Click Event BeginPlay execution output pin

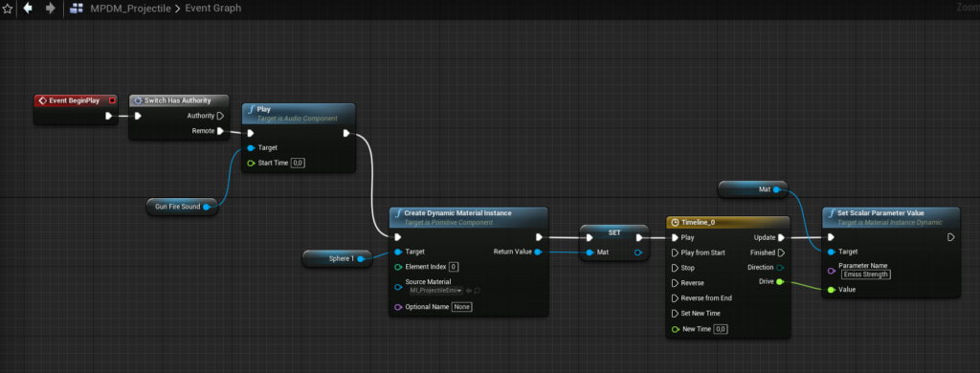click(109, 116)
